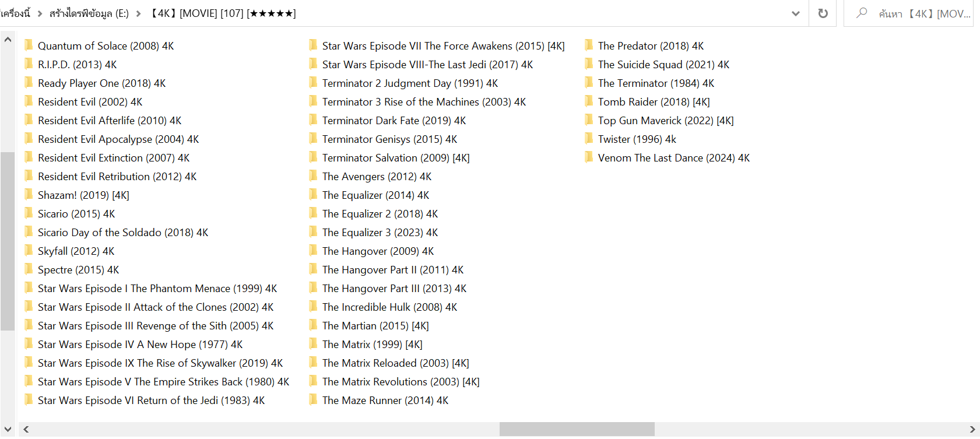Select folder icon of Terminator Dark Fate
The height and width of the screenshot is (439, 980).
(313, 120)
